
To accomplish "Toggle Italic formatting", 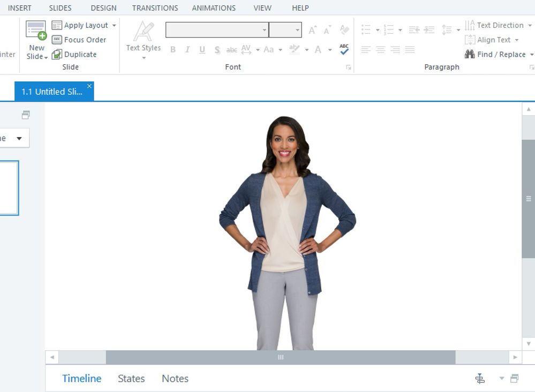I will pyautogui.click(x=187, y=50).
